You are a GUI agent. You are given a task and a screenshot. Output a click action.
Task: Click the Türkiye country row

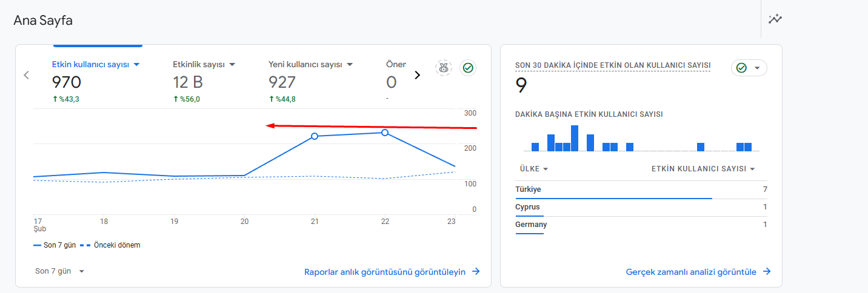pyautogui.click(x=641, y=189)
